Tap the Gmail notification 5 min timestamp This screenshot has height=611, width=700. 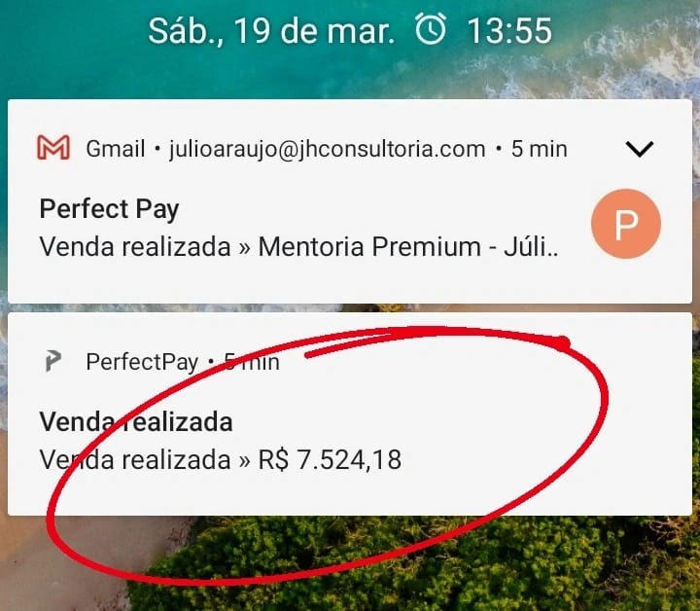[x=540, y=149]
